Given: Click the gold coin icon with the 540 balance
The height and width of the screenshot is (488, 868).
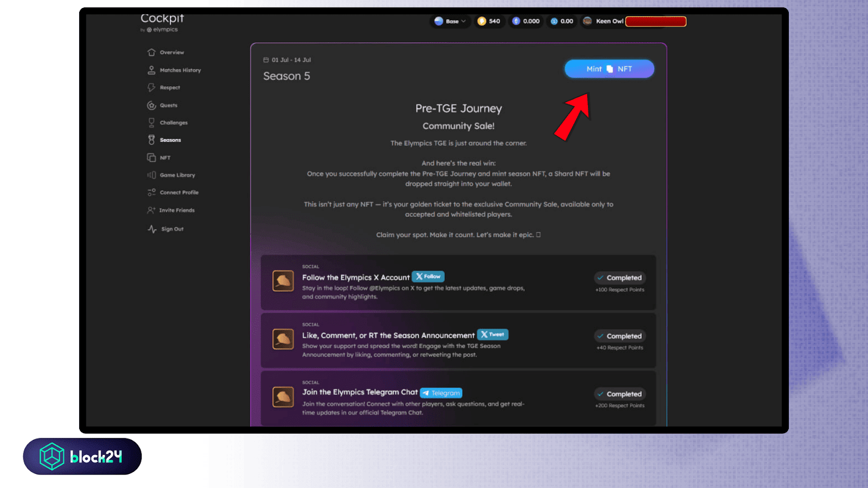Looking at the screenshot, I should (x=482, y=21).
